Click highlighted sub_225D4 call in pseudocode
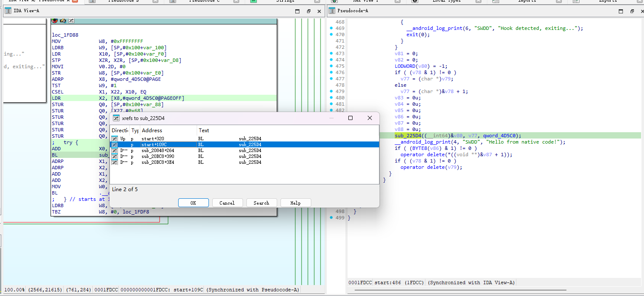Image resolution: width=644 pixels, height=296 pixels. (x=408, y=136)
